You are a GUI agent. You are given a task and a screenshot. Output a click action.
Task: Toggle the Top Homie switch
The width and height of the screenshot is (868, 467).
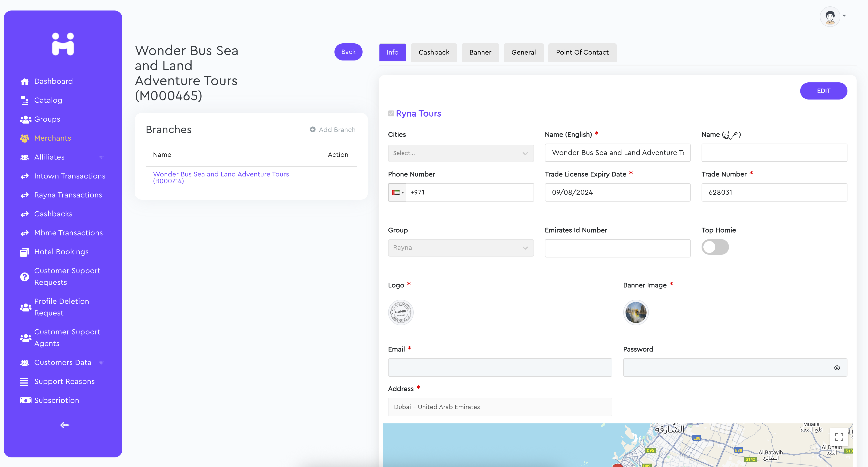715,247
